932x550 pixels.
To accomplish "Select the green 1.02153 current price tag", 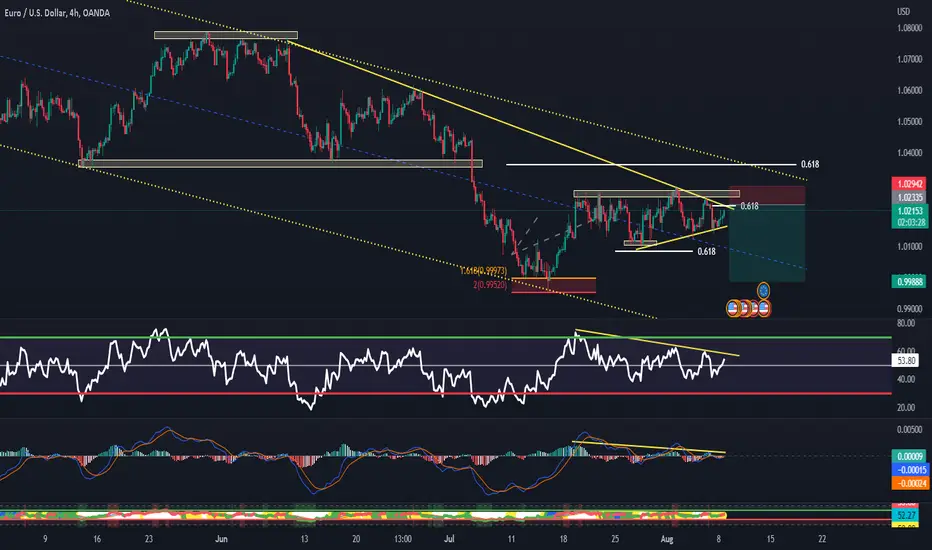I will 909,210.
